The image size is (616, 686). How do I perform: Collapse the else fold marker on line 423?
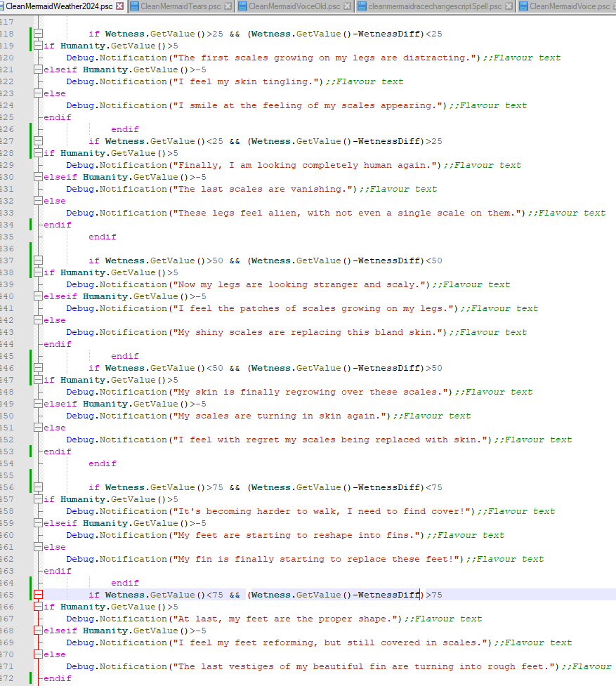point(39,93)
